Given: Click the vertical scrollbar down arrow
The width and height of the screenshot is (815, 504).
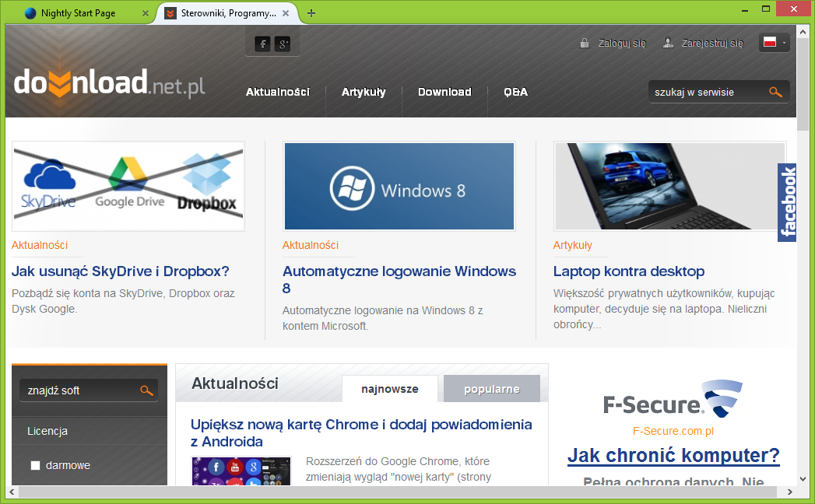Looking at the screenshot, I should point(803,479).
